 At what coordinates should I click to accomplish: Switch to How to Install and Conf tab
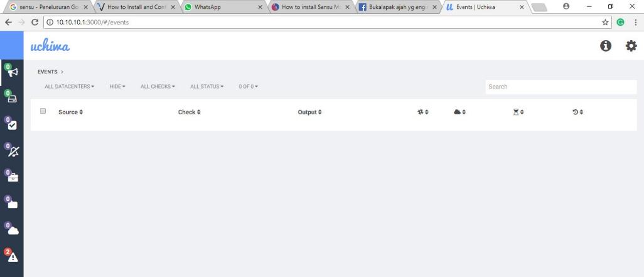click(x=136, y=7)
